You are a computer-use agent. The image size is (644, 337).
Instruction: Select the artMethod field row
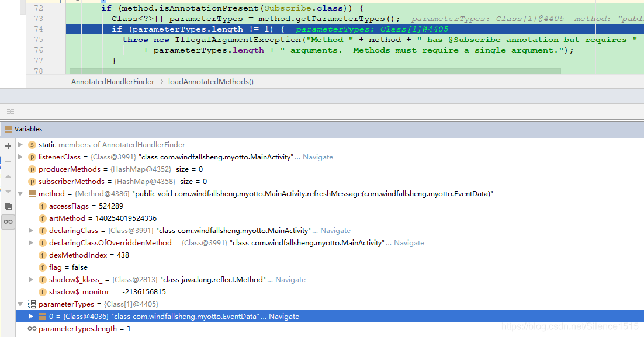point(330,218)
